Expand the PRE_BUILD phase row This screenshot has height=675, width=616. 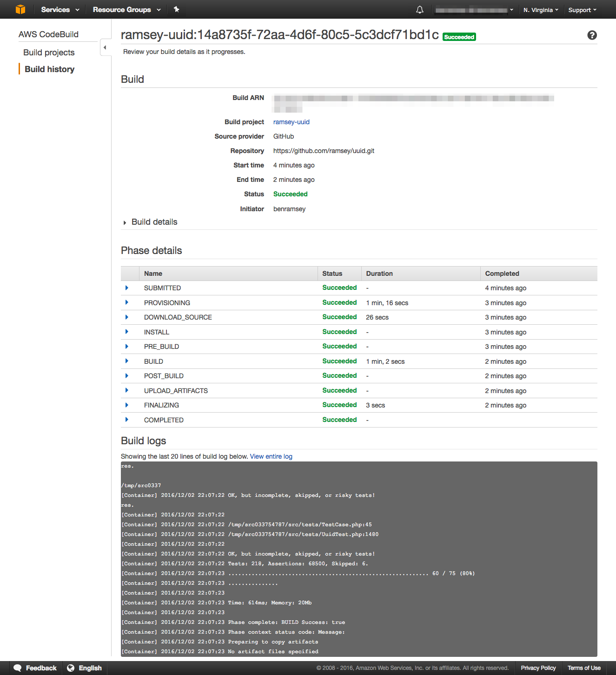126,347
